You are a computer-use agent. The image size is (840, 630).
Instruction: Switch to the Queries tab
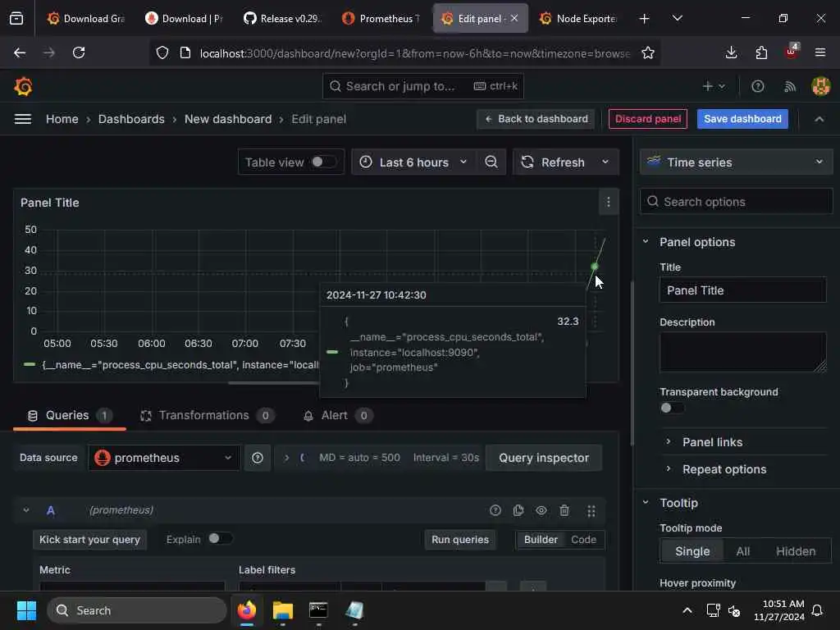tap(70, 415)
